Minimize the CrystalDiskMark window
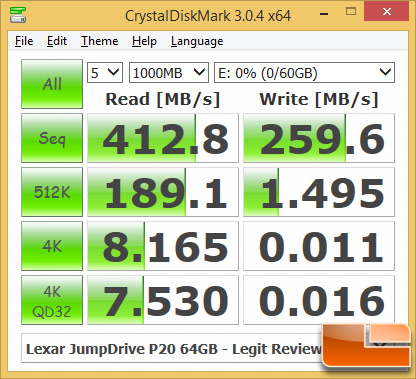The image size is (416, 379). pos(324,13)
